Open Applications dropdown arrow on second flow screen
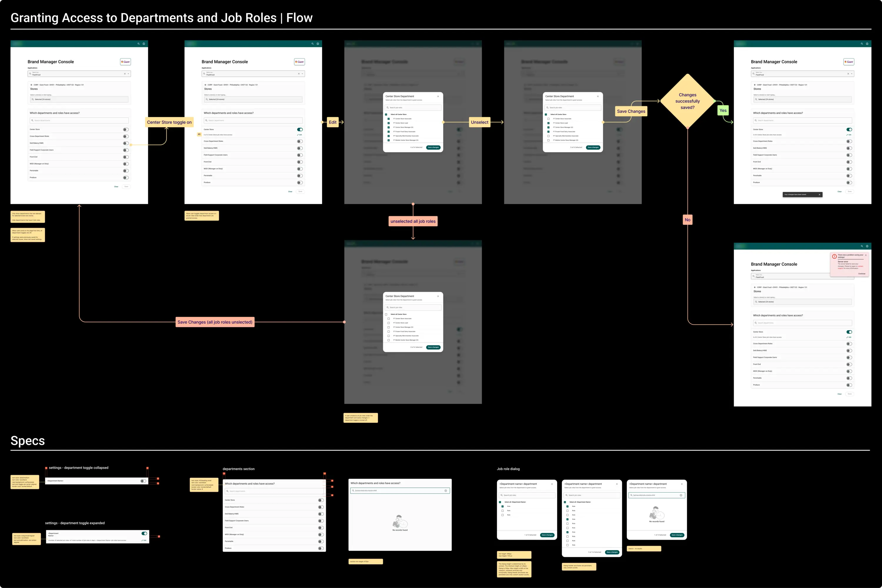 click(302, 74)
